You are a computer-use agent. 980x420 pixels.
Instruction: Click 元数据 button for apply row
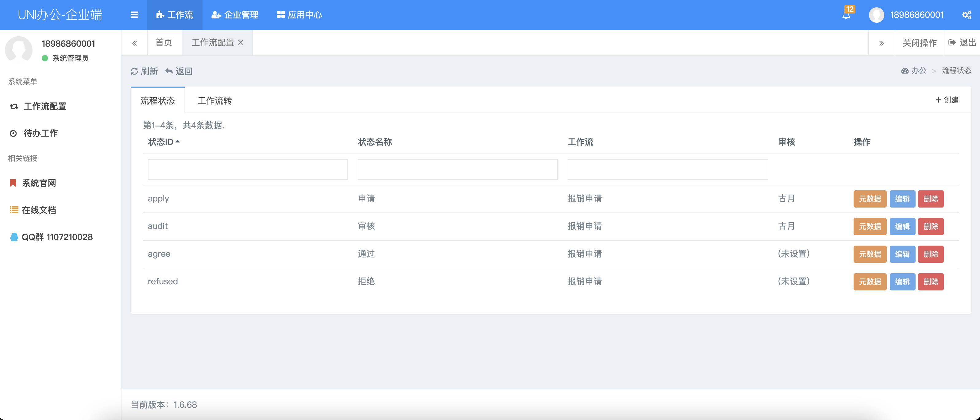870,199
